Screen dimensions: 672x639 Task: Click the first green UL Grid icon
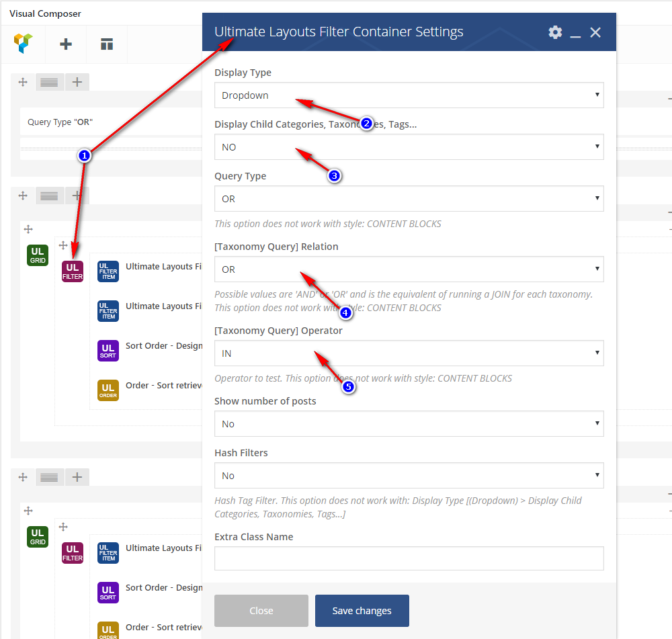tap(38, 255)
